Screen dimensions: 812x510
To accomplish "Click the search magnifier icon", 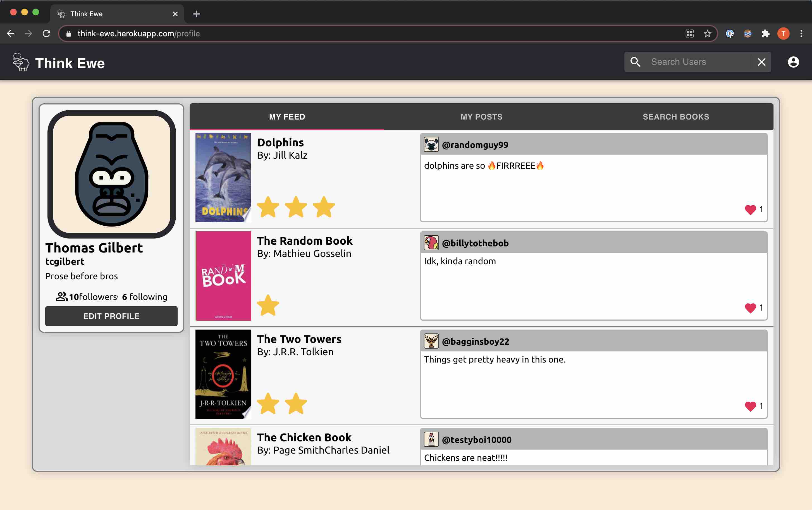I will pyautogui.click(x=635, y=62).
